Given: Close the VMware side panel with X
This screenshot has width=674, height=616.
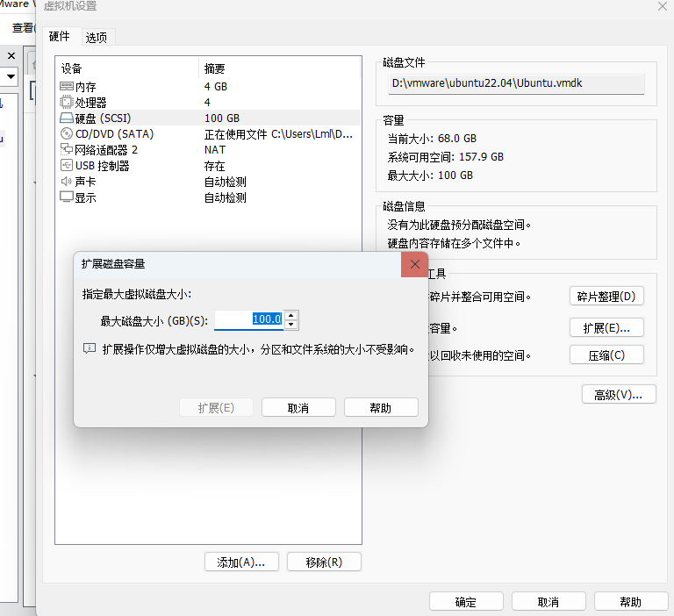Looking at the screenshot, I should (x=11, y=56).
